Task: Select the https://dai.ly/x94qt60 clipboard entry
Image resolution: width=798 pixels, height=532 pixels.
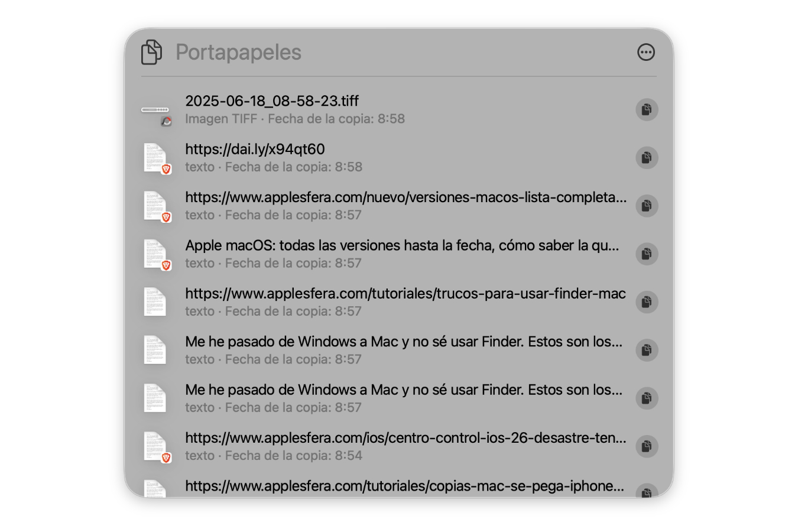Action: pos(255,149)
